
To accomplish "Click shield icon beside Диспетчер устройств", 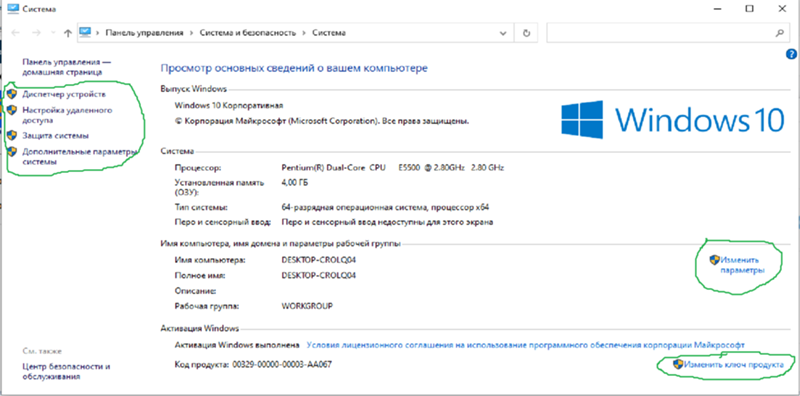I will point(12,94).
